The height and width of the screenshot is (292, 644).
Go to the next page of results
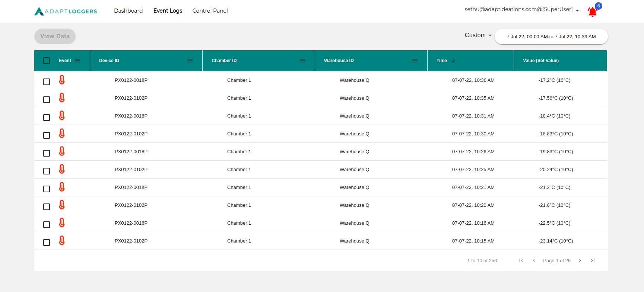(x=580, y=260)
